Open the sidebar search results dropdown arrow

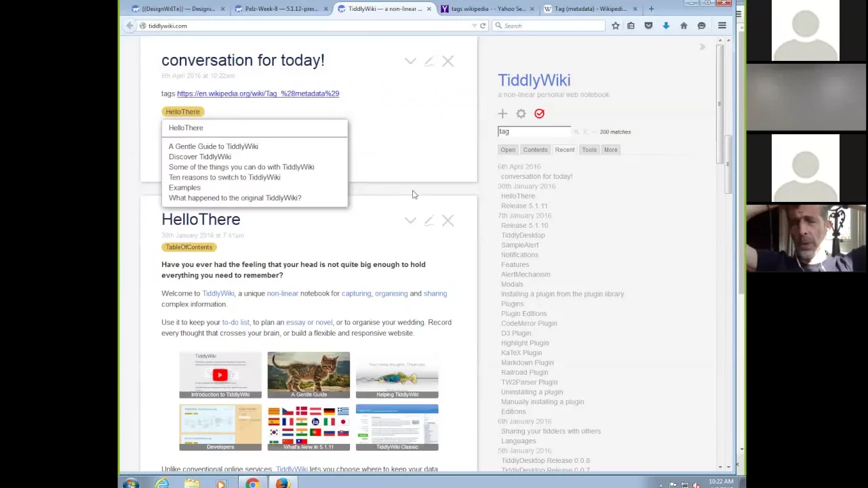(x=594, y=131)
